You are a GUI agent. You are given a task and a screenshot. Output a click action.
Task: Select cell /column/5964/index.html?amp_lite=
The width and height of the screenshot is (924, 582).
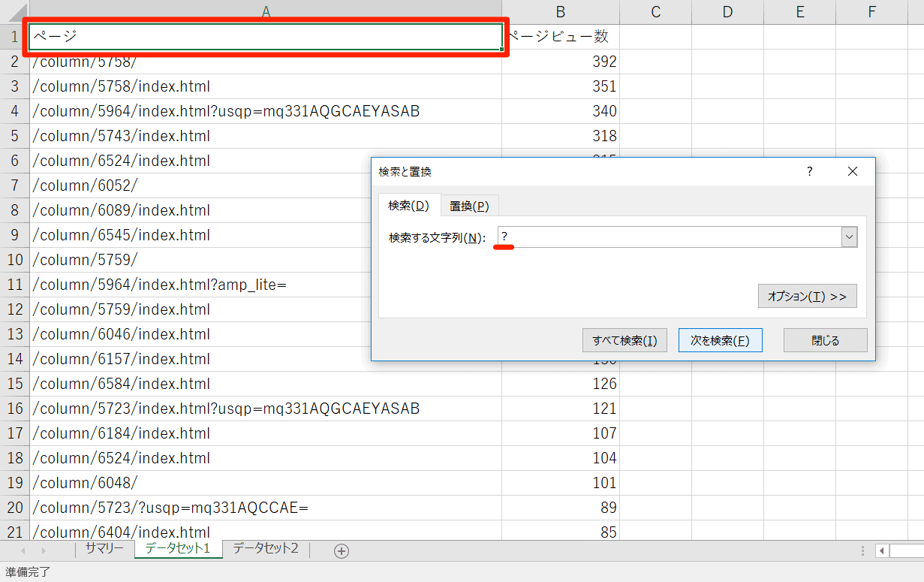200,285
